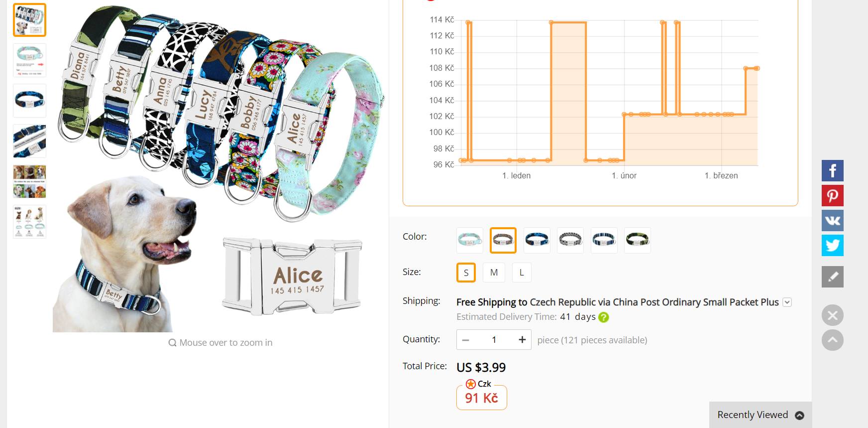The width and height of the screenshot is (868, 428).
Task: Share via the VK icon
Action: coord(832,220)
